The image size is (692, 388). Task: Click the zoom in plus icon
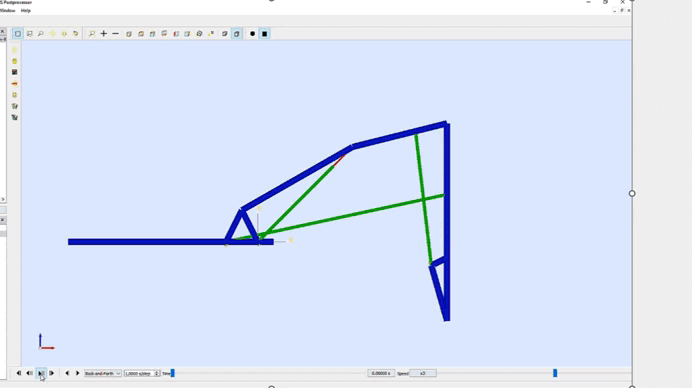[104, 34]
